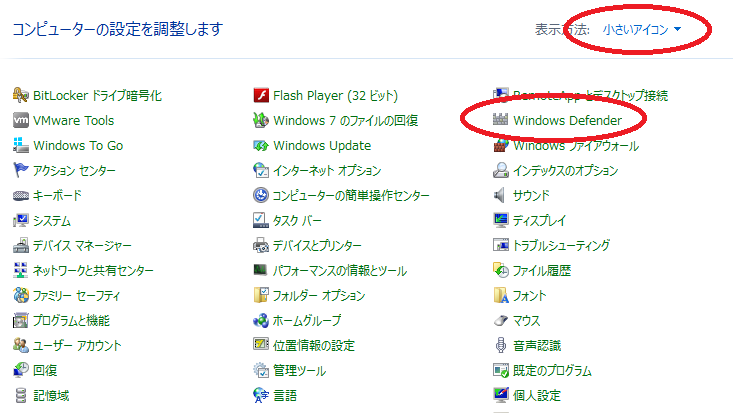The width and height of the screenshot is (733, 413).
Task: Open the Windows 7 のファイルの回復 icon
Action: point(261,120)
